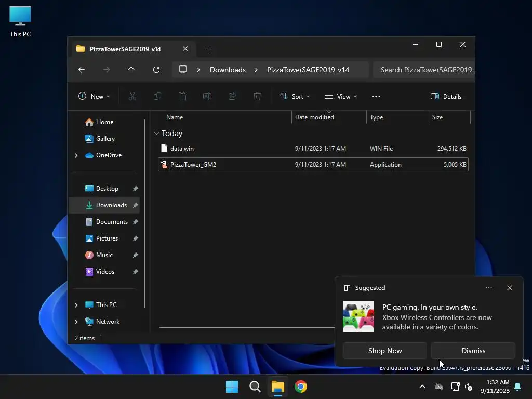Viewport: 532px width, 399px height.
Task: Click File Explorer in the taskbar
Action: pos(277,387)
